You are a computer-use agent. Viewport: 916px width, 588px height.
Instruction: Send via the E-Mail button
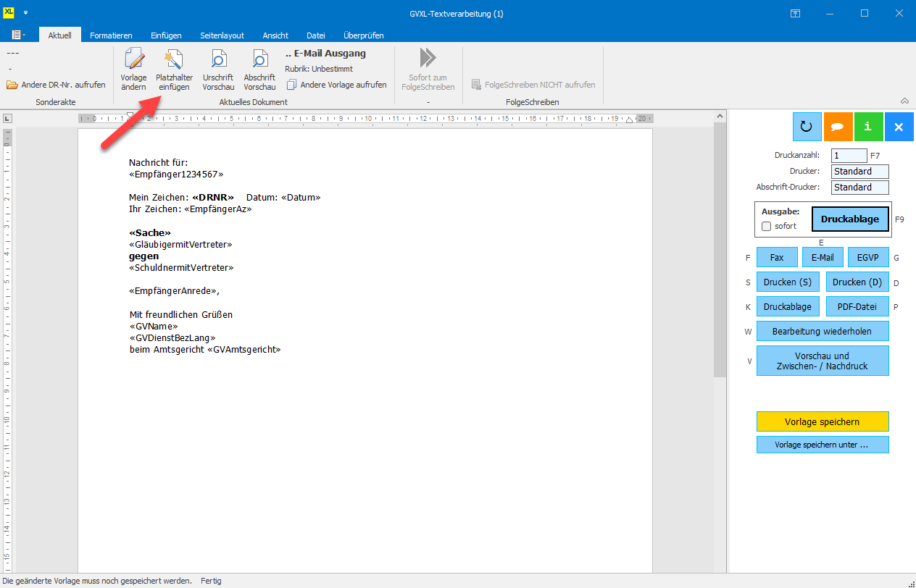click(823, 257)
